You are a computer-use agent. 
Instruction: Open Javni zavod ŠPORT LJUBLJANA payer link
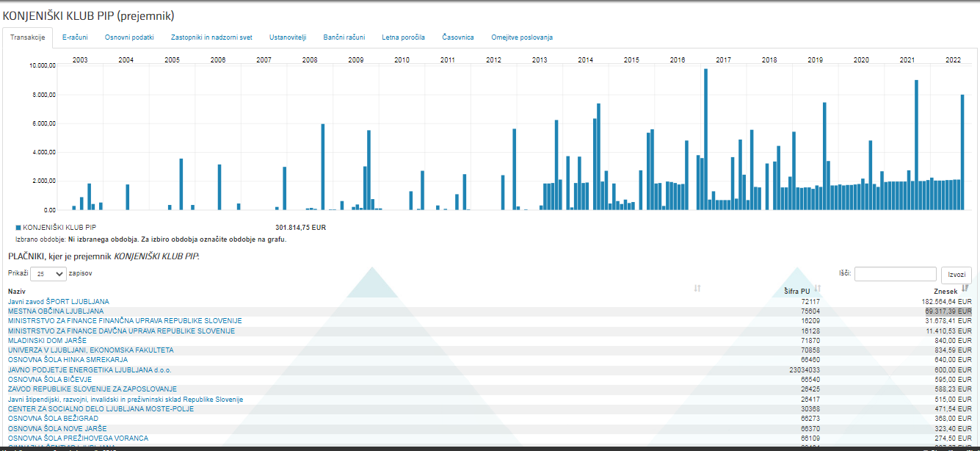pos(59,302)
